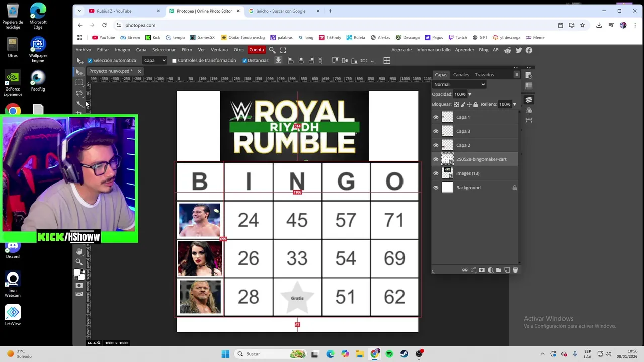Select the Lasso tool
The image size is (644, 362).
[79, 93]
